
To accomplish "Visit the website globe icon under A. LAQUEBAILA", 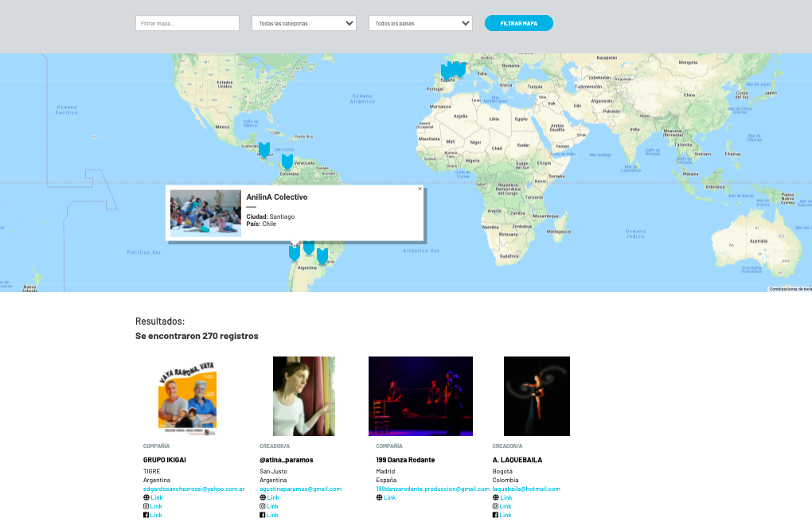I will pos(496,497).
